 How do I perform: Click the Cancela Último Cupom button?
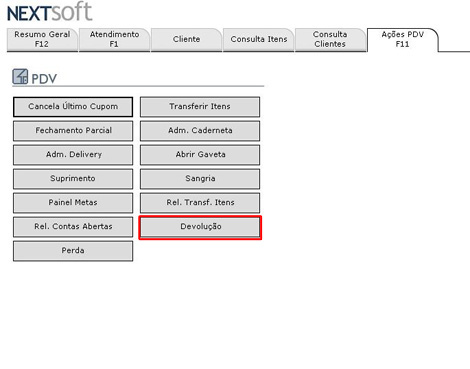point(73,107)
